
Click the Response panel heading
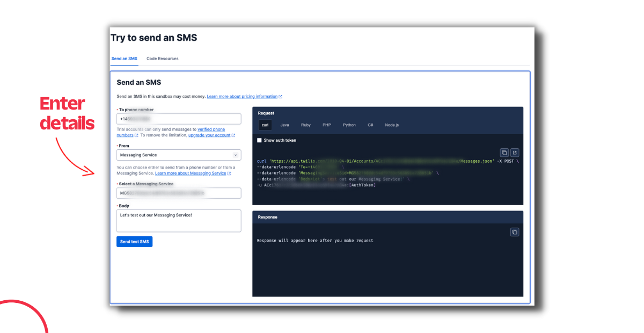[268, 217]
